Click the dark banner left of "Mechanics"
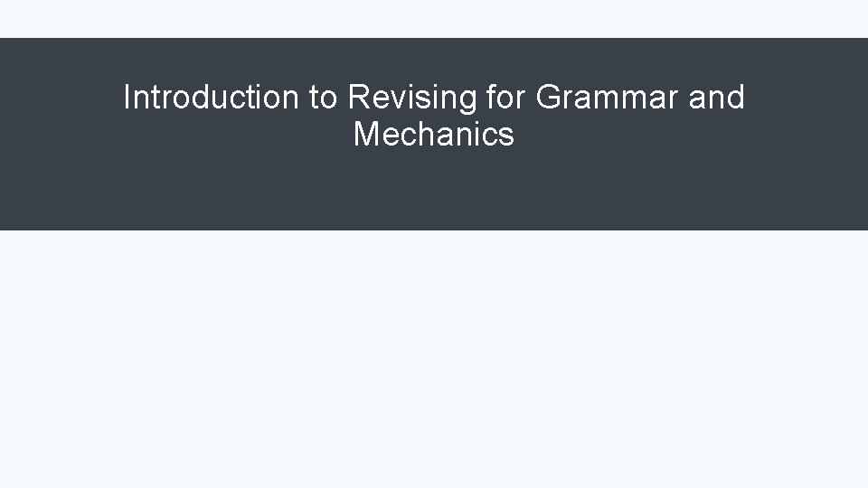The height and width of the screenshot is (488, 868). coord(177,134)
